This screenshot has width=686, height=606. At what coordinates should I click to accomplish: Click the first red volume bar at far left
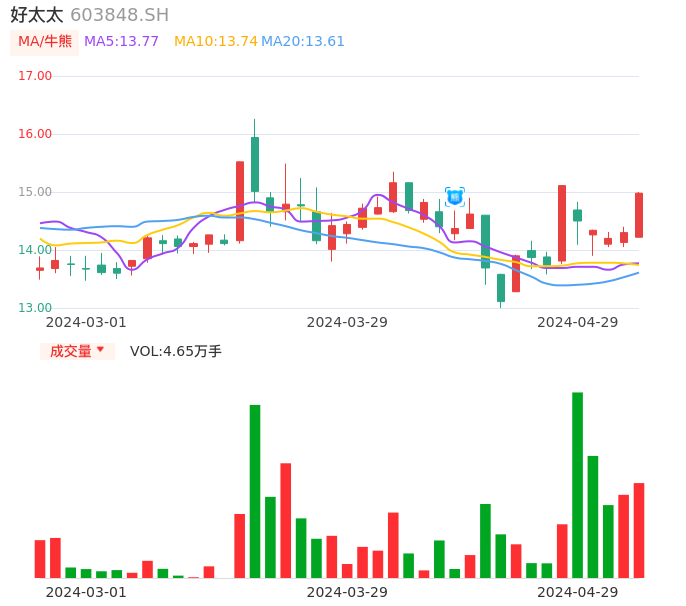coord(40,559)
